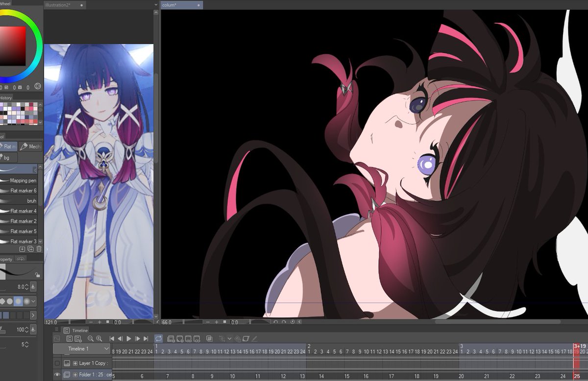Click the brush size 8.0 stepper
588x381 pixels.
click(x=26, y=286)
